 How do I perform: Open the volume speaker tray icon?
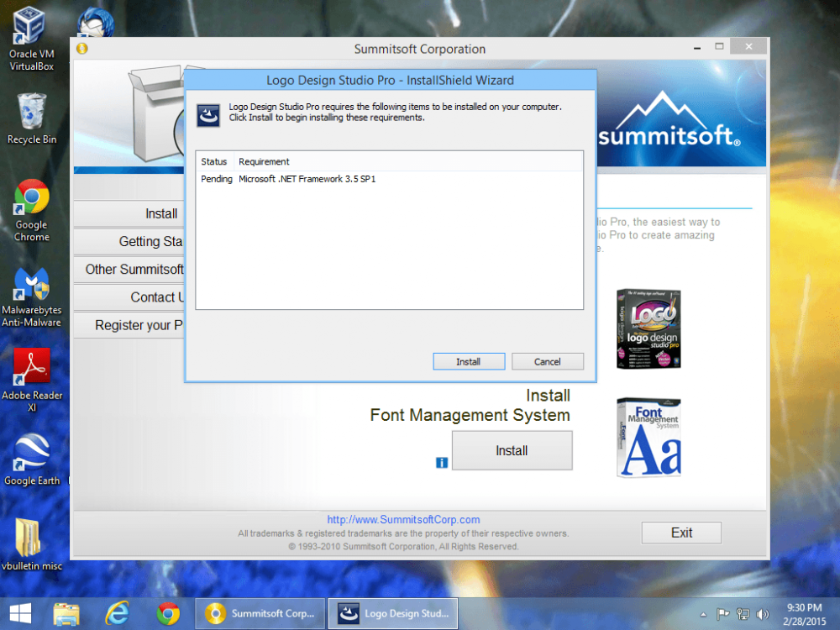point(763,614)
